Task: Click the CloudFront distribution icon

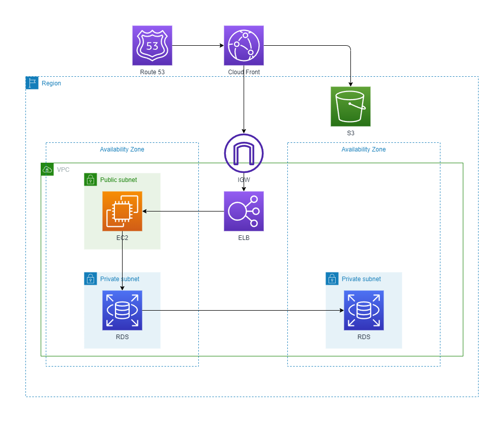Action: [x=244, y=46]
